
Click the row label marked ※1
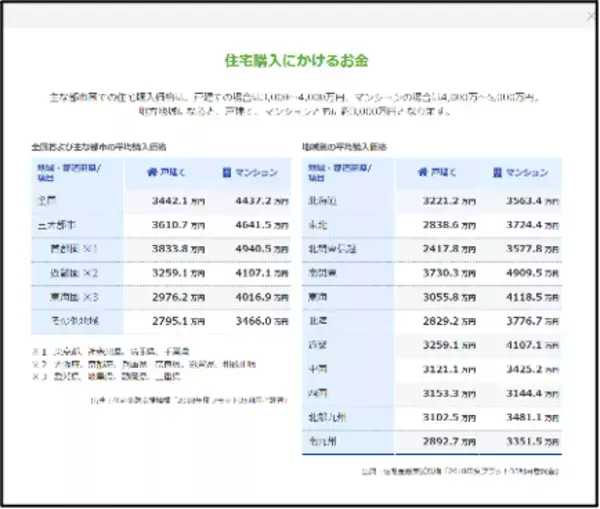point(74,249)
